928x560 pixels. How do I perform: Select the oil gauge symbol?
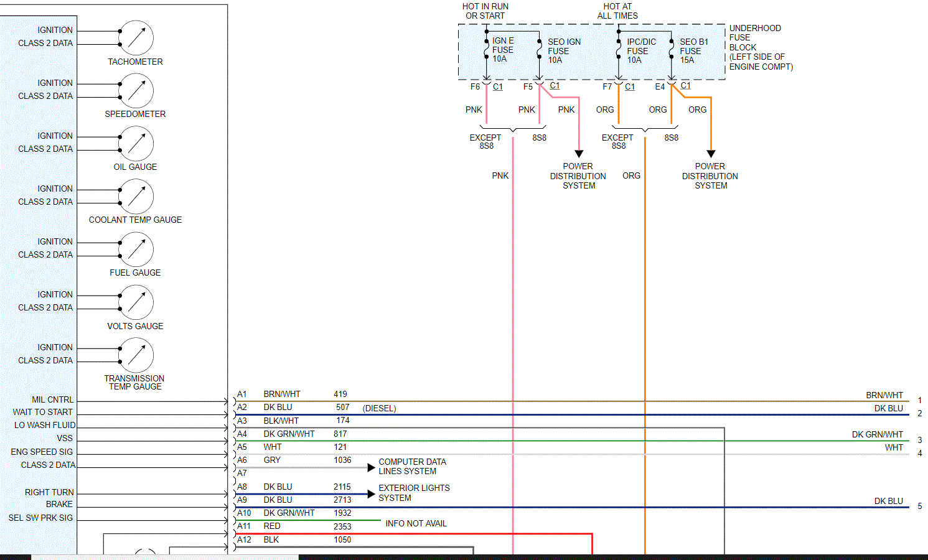tap(136, 143)
